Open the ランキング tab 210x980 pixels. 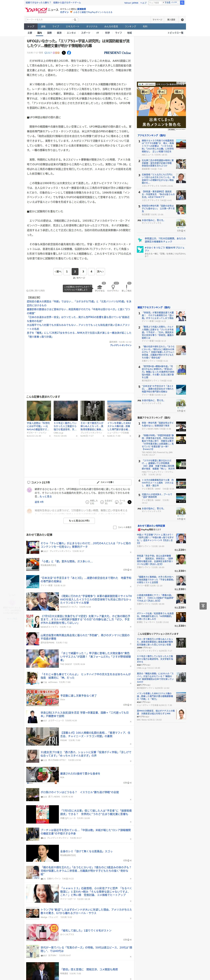point(130,27)
